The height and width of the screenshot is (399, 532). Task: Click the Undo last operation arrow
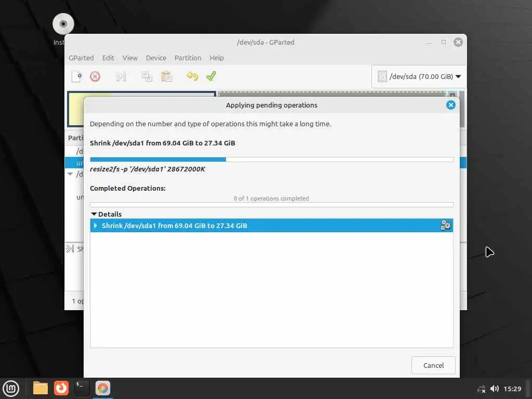click(192, 76)
